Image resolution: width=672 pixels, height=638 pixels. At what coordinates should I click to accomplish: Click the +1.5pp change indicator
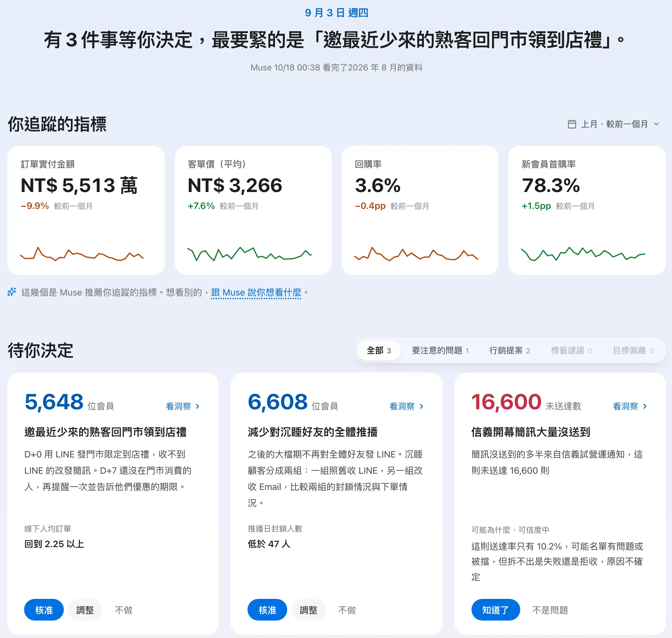(536, 206)
